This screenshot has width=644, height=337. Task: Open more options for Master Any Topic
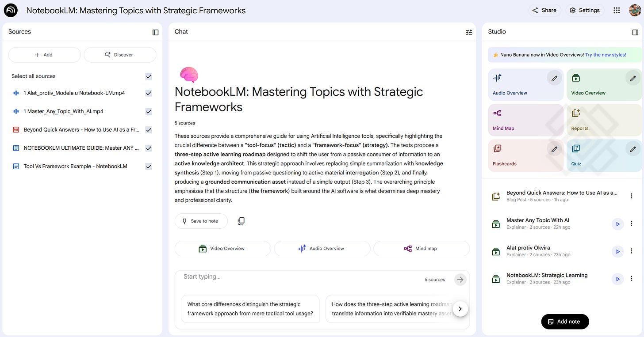point(631,224)
